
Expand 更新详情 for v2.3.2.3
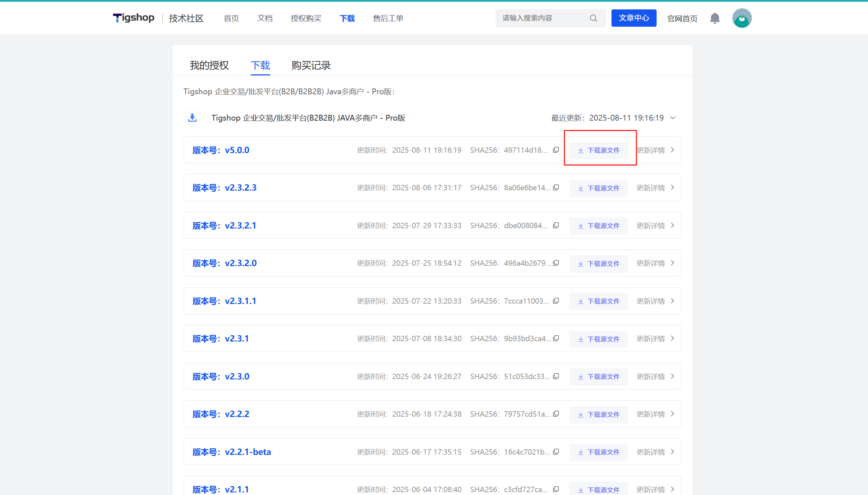tap(656, 187)
